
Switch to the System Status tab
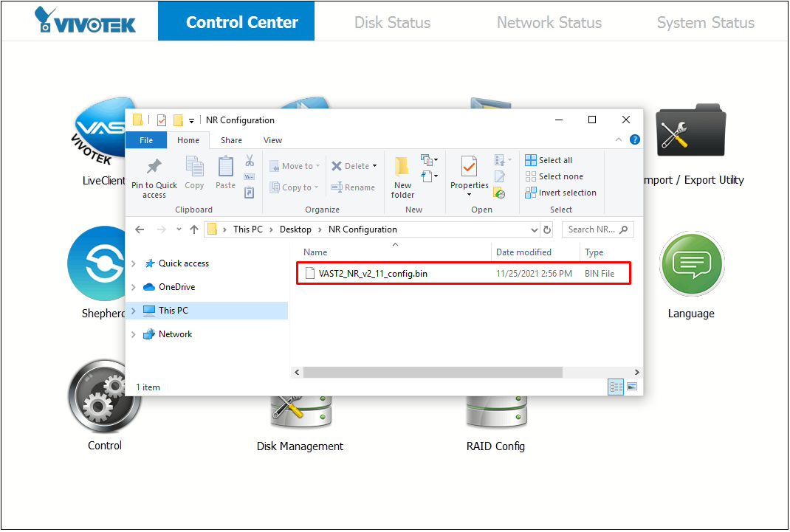(x=705, y=22)
